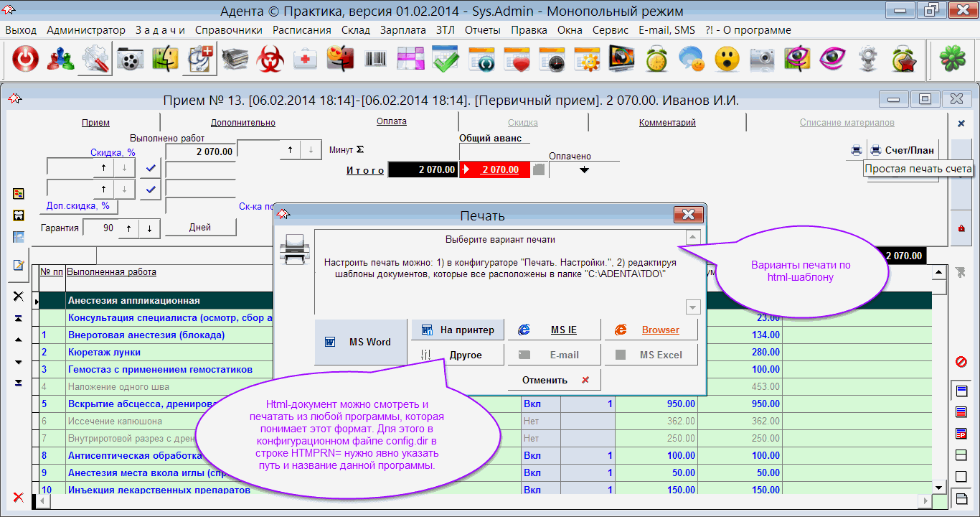Toggle 'Вкл' for Вскрытие абсцесса row

click(x=532, y=404)
